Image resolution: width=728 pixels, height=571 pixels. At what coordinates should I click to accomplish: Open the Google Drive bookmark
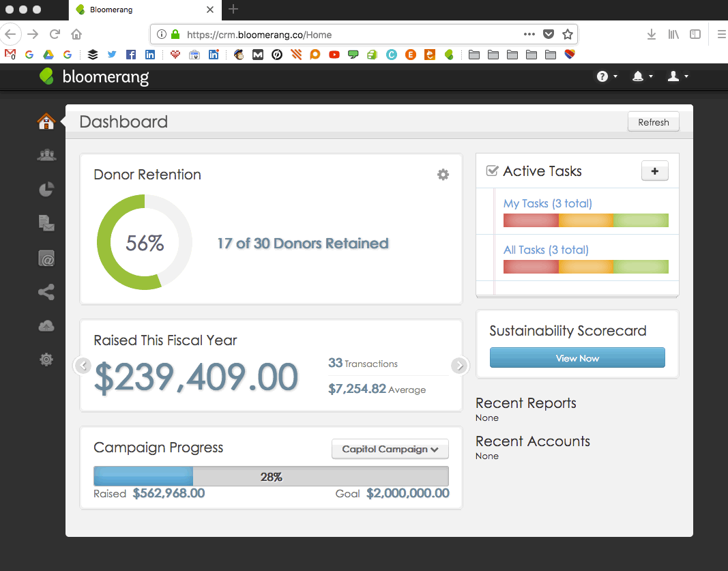[48, 55]
